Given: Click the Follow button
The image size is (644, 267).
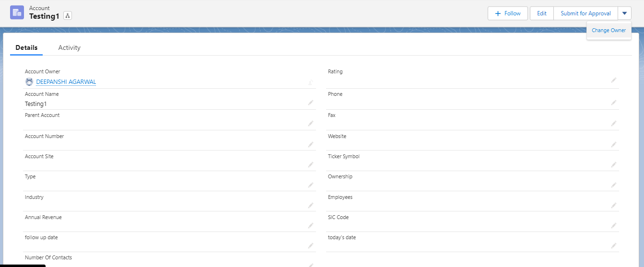Looking at the screenshot, I should click(507, 13).
